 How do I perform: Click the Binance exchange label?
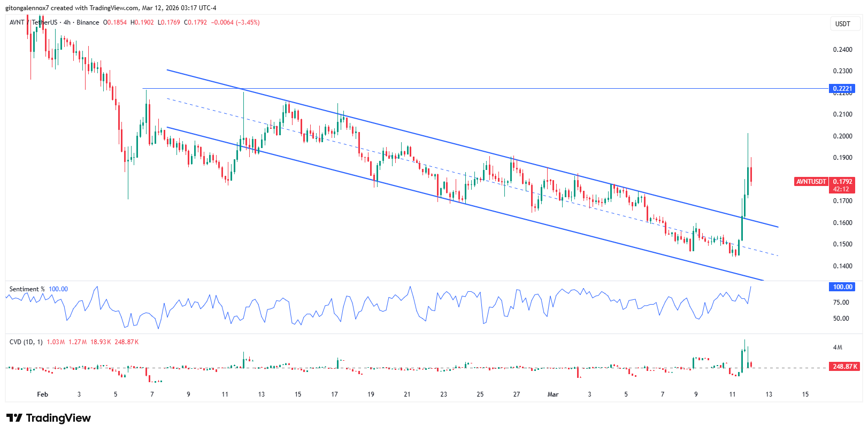point(88,22)
